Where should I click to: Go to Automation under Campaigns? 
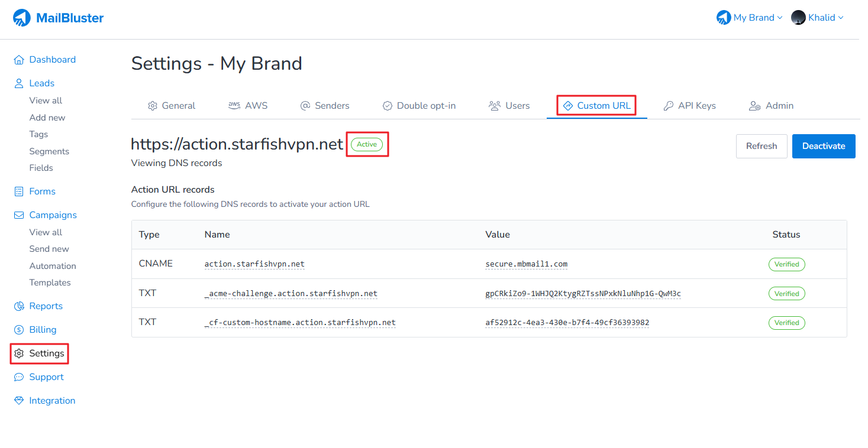pos(53,266)
